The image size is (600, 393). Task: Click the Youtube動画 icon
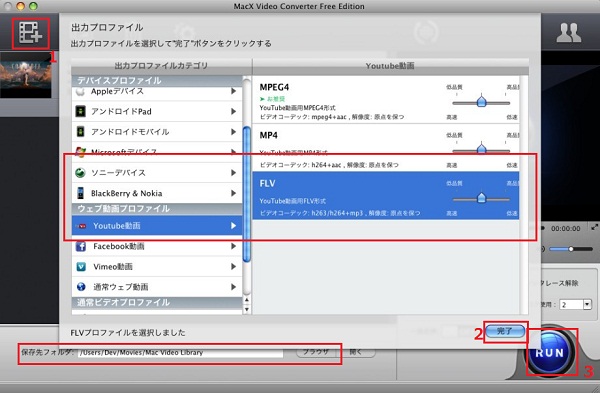tap(81, 226)
